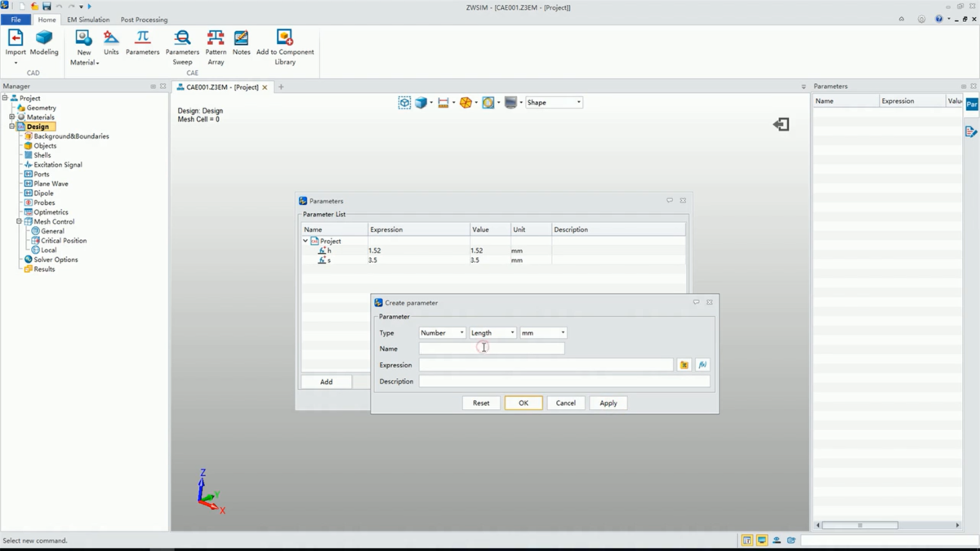980x551 pixels.
Task: Open the Import dropdown arrow
Action: coord(16,64)
